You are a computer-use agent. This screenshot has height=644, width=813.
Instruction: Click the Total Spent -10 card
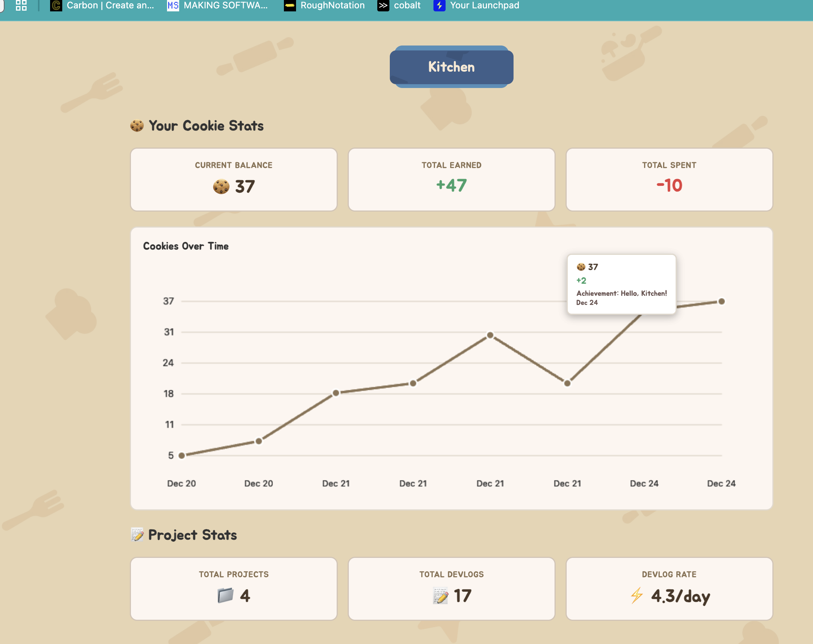(x=669, y=179)
